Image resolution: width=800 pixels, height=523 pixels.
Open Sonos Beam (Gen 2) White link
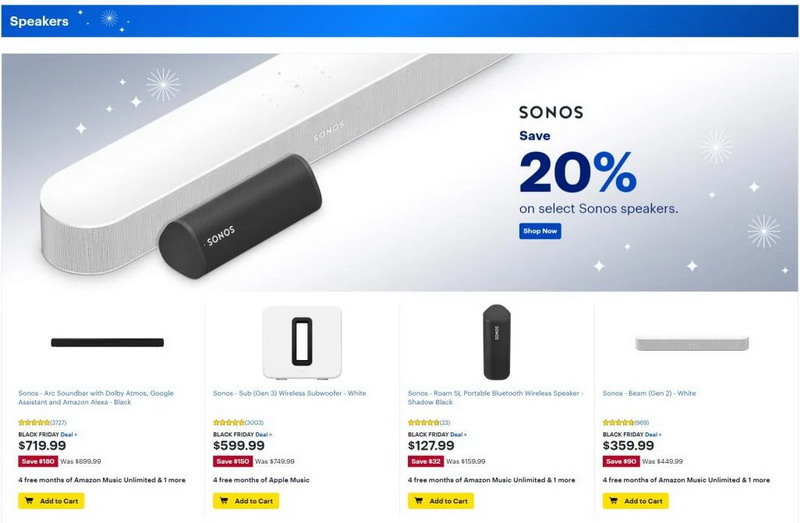coord(649,393)
